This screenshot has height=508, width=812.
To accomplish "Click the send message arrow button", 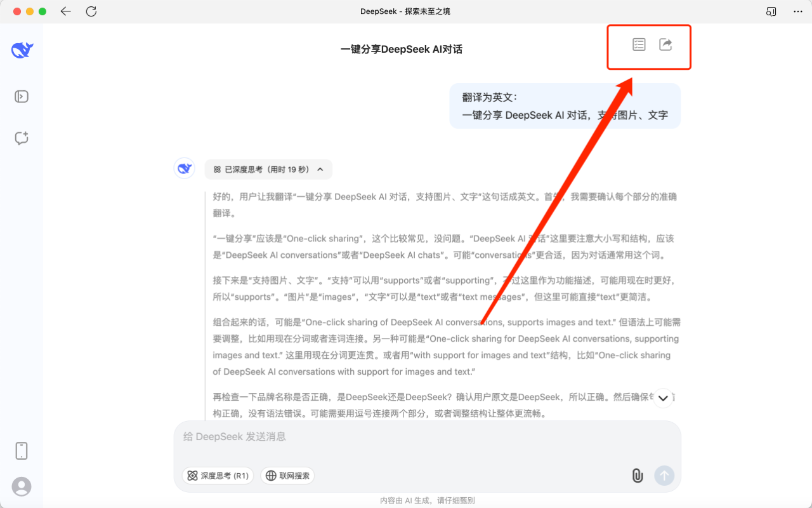I will click(x=664, y=476).
